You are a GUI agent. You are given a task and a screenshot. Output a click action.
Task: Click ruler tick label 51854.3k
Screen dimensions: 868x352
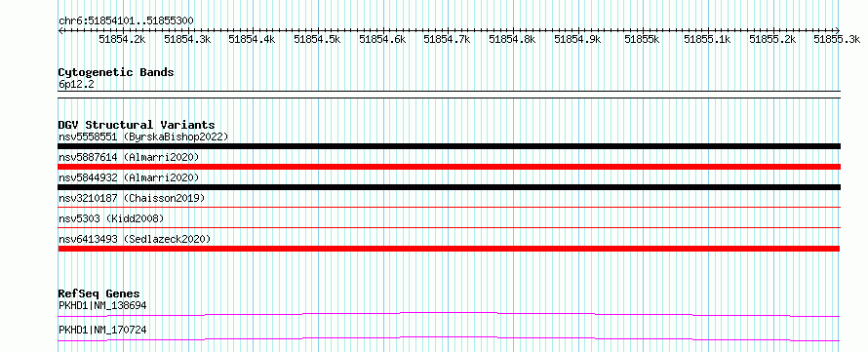pos(187,39)
